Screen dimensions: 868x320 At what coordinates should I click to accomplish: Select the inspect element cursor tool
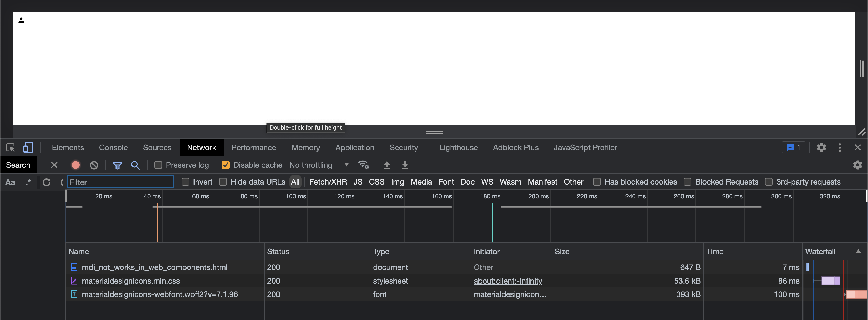point(10,147)
